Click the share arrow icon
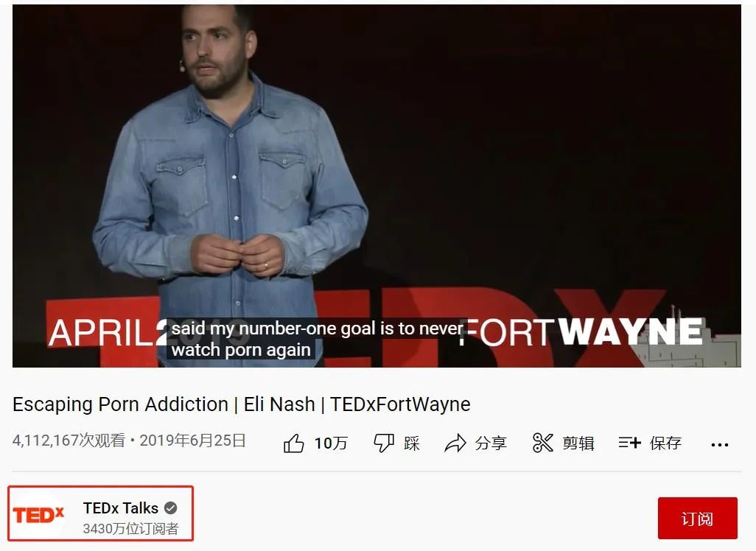This screenshot has width=756, height=551. 455,443
